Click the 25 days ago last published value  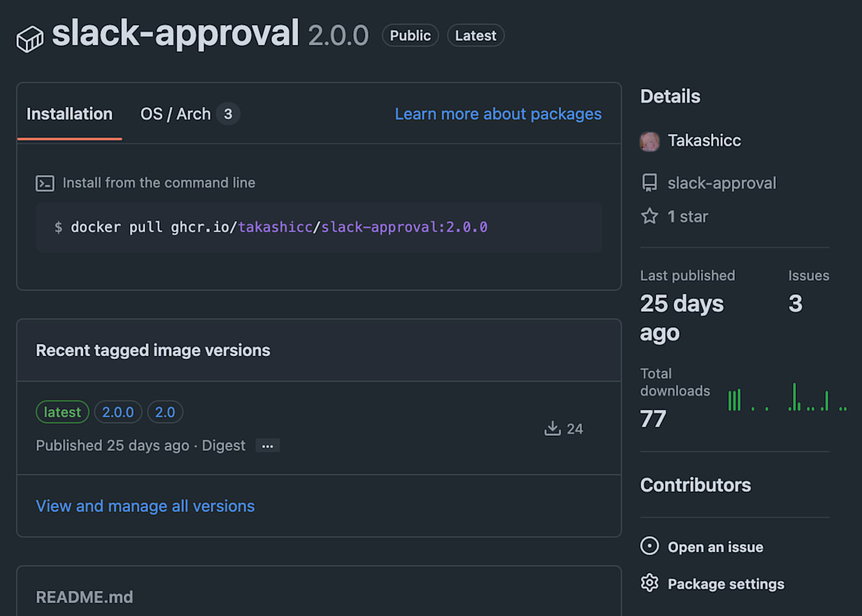[682, 318]
